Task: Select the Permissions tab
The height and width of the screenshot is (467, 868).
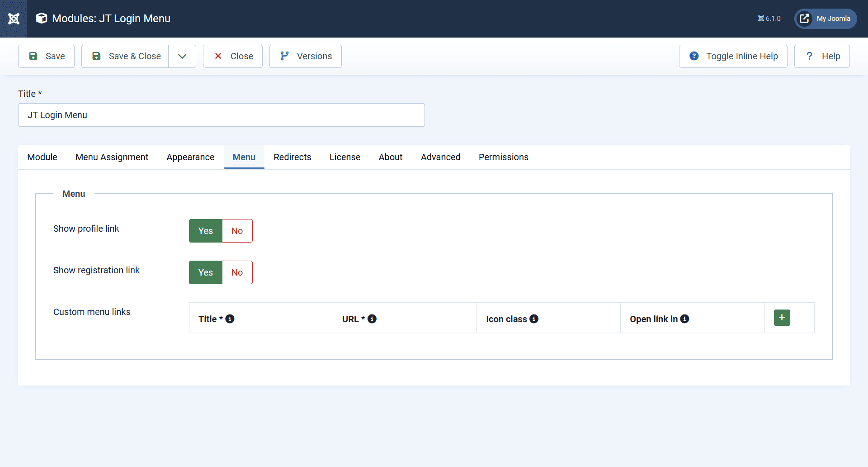Action: [x=503, y=157]
